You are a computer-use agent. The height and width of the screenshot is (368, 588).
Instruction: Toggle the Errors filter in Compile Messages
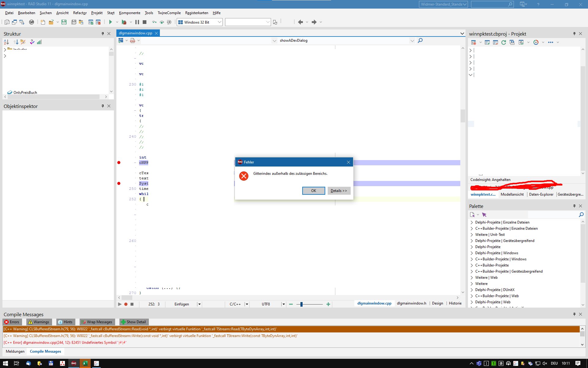pyautogui.click(x=12, y=322)
